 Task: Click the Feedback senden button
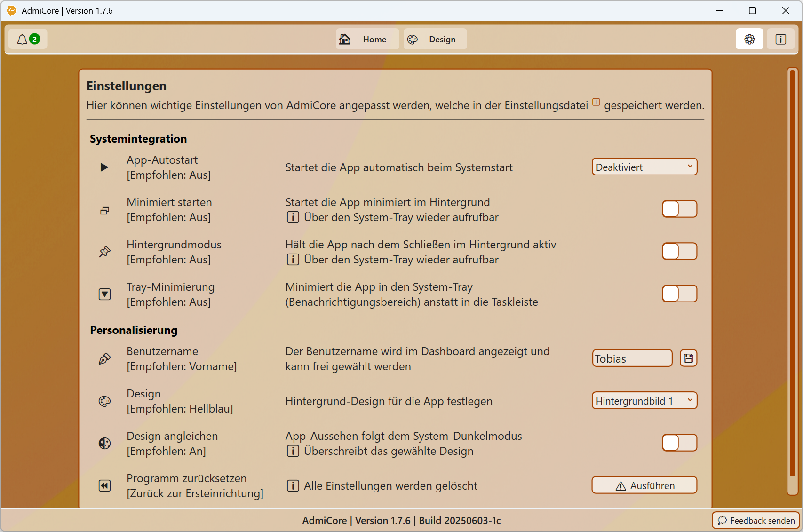[756, 520]
